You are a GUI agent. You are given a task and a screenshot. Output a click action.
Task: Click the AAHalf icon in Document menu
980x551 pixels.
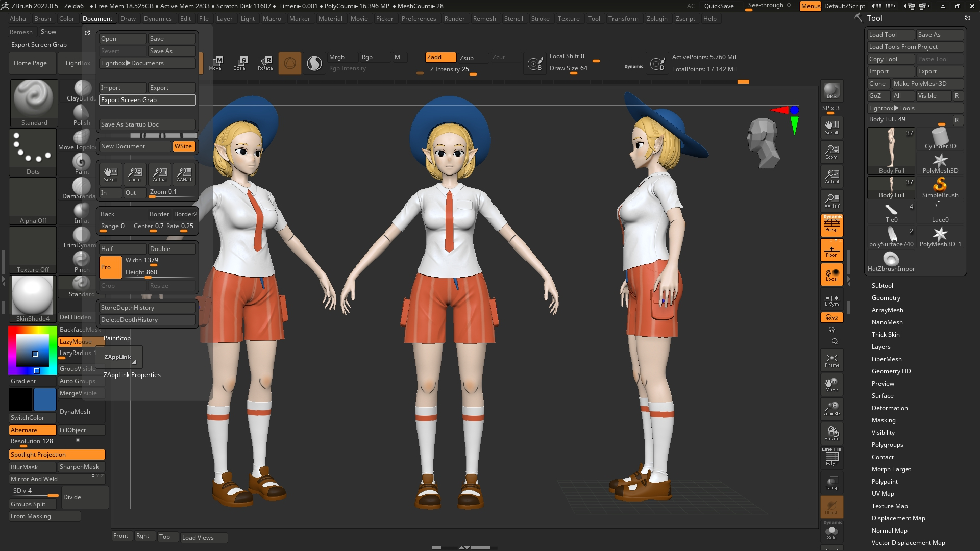(x=184, y=174)
